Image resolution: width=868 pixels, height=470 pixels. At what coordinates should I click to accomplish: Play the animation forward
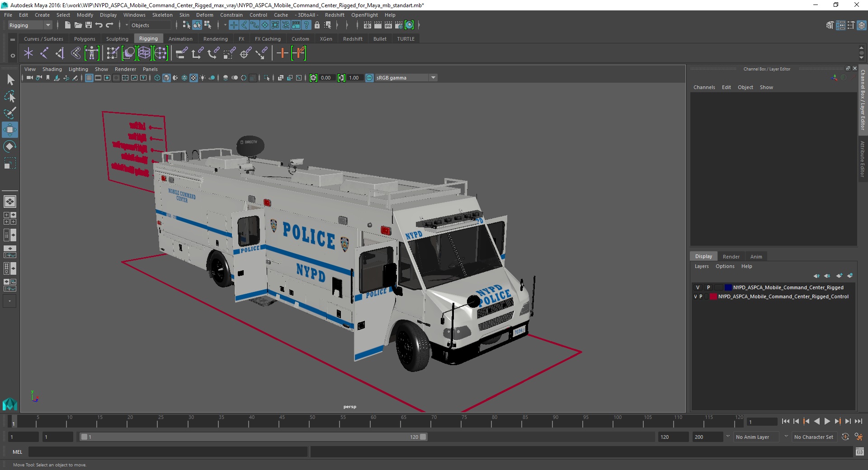click(827, 421)
